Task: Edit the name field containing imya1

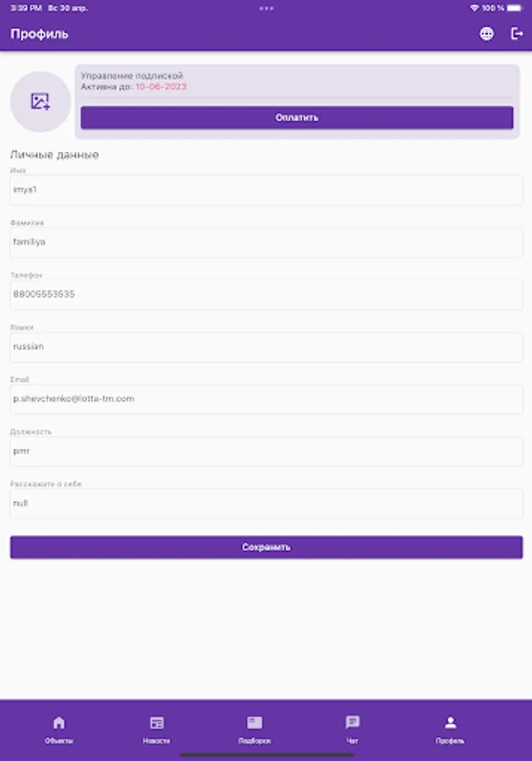Action: (266, 189)
